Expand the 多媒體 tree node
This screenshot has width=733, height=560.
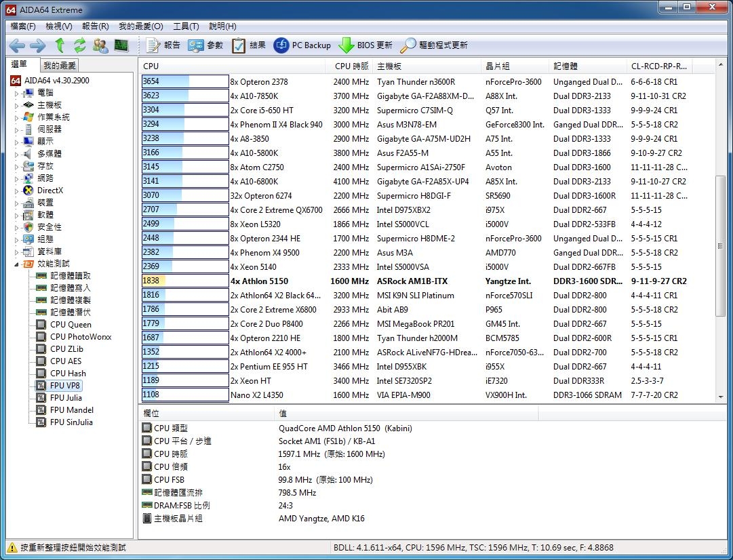point(17,154)
